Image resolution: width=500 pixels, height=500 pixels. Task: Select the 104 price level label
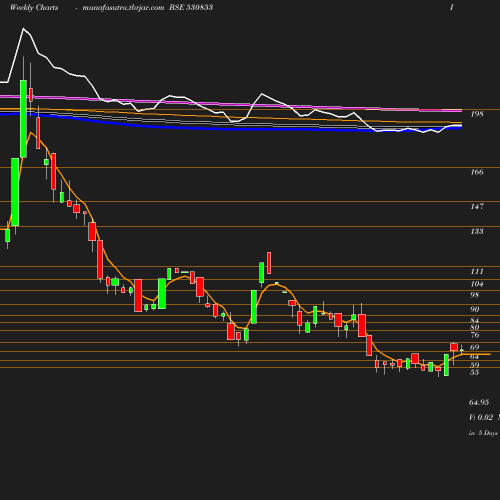point(477,284)
